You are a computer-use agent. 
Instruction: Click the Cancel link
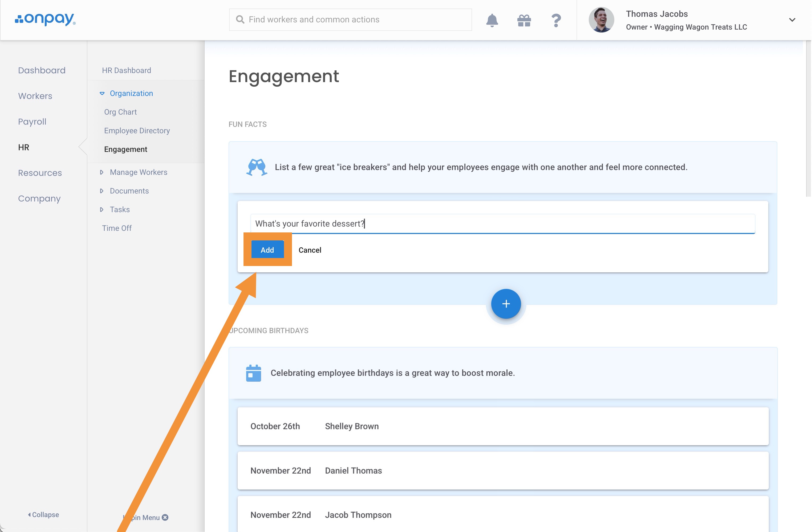coord(310,250)
